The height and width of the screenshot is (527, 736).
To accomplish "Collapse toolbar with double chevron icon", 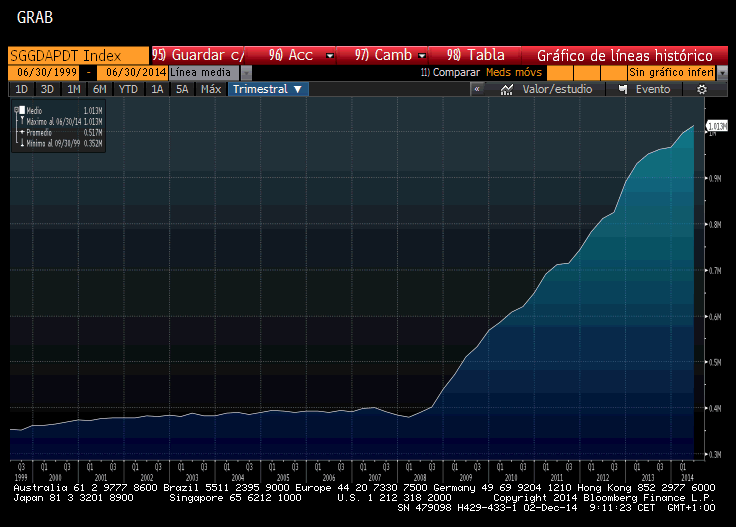I will click(x=477, y=89).
